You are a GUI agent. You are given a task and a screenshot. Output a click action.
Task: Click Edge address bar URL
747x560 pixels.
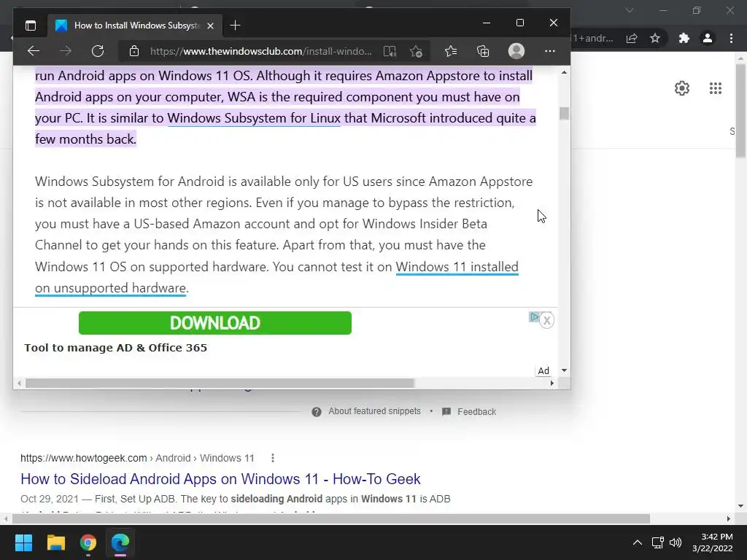click(x=260, y=51)
